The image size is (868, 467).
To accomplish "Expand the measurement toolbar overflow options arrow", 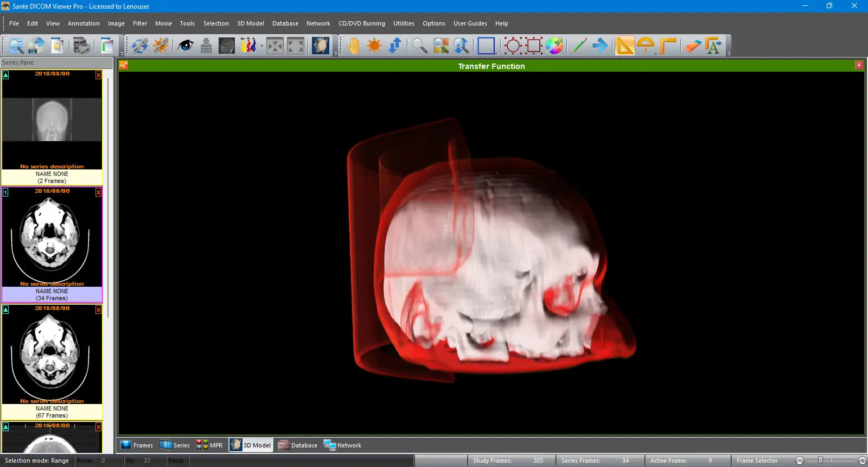I will [729, 54].
